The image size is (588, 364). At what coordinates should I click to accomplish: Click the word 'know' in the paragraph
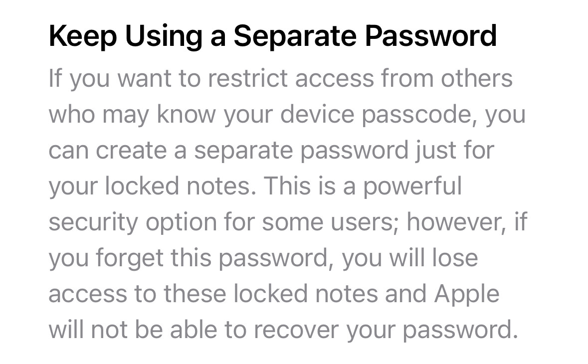pyautogui.click(x=187, y=114)
